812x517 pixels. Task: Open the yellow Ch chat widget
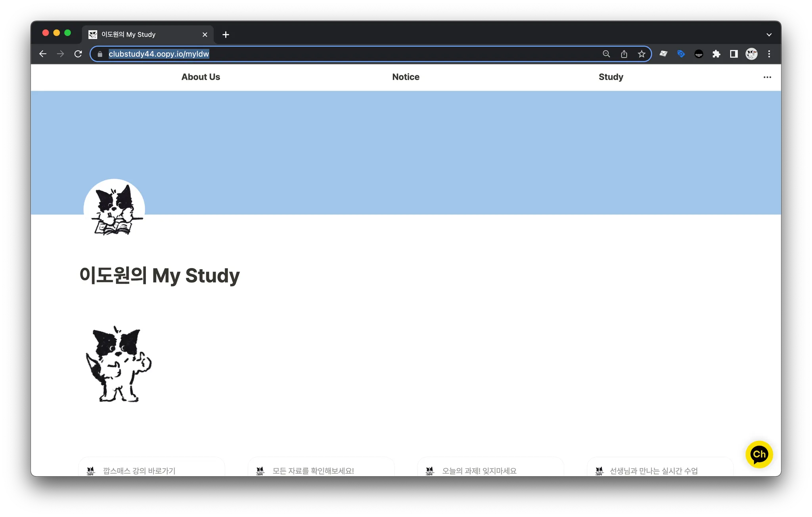point(759,454)
